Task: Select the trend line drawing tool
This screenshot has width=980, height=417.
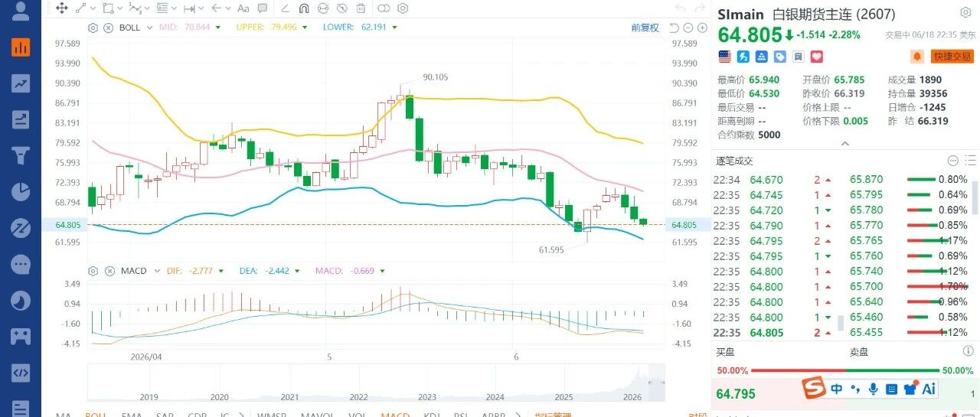Action: pos(80,8)
